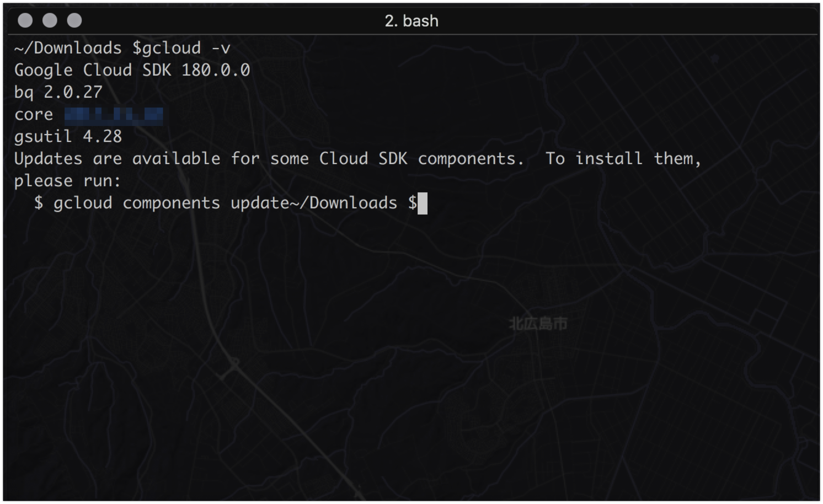Click the 'gcloud -v' command text

coord(186,48)
